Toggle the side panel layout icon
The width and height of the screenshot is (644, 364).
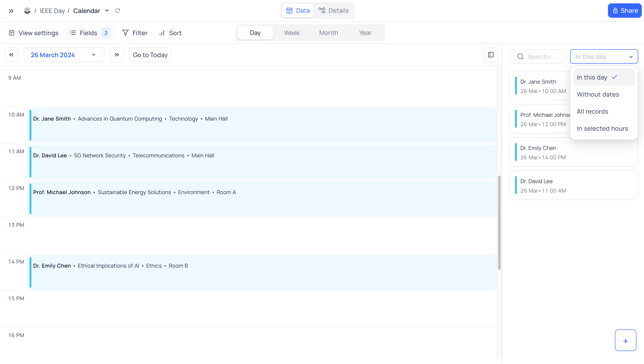pyautogui.click(x=490, y=55)
